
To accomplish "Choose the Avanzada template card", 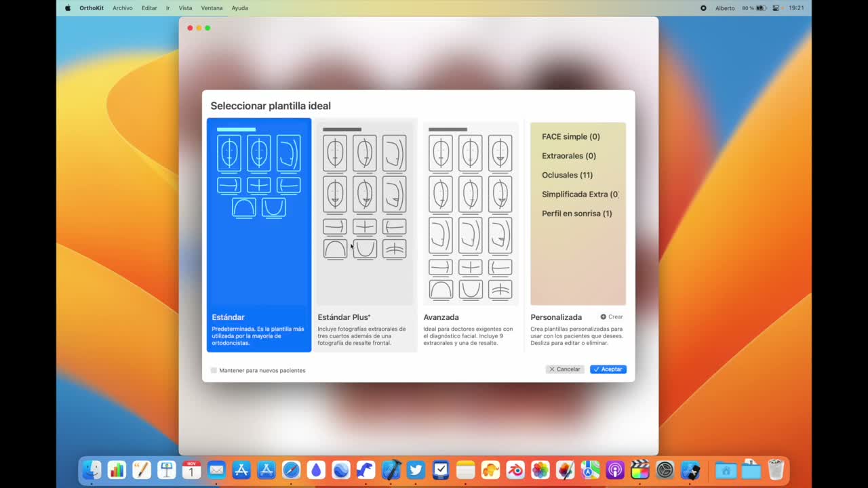I will [471, 235].
